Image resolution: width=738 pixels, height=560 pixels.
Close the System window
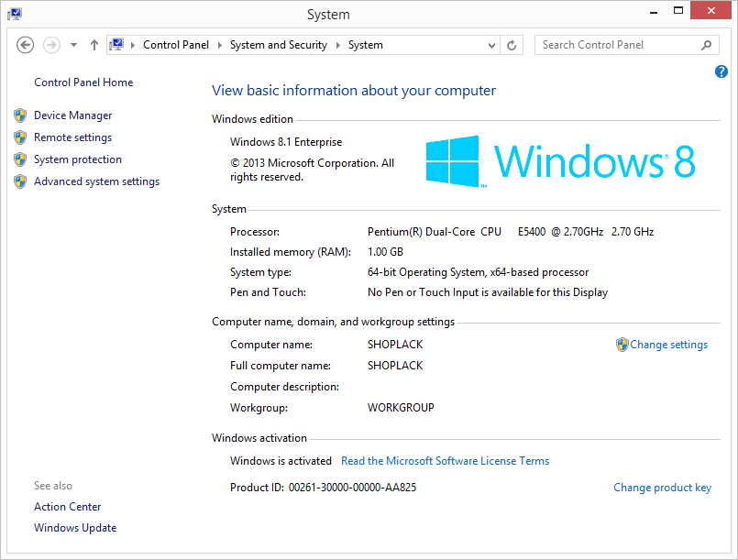tap(710, 10)
